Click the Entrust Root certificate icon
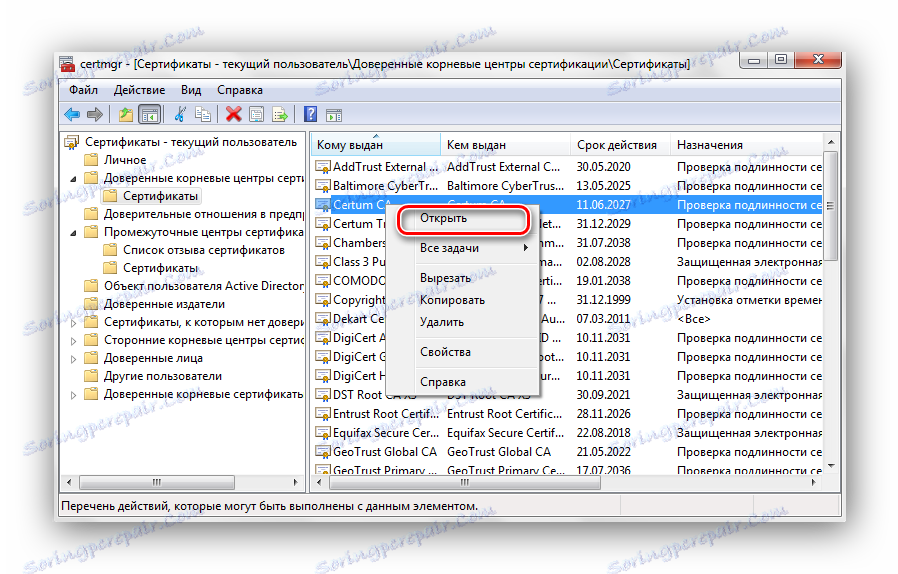 click(322, 414)
